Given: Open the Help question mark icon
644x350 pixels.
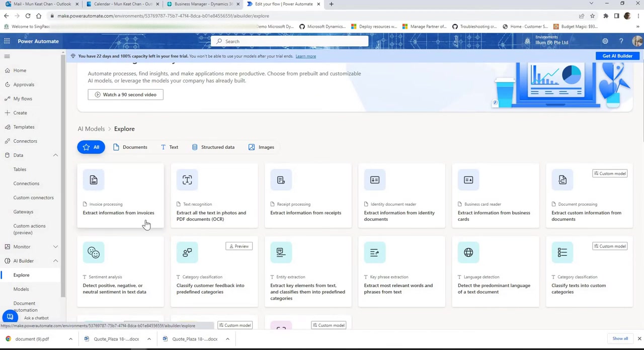Looking at the screenshot, I should [621, 41].
